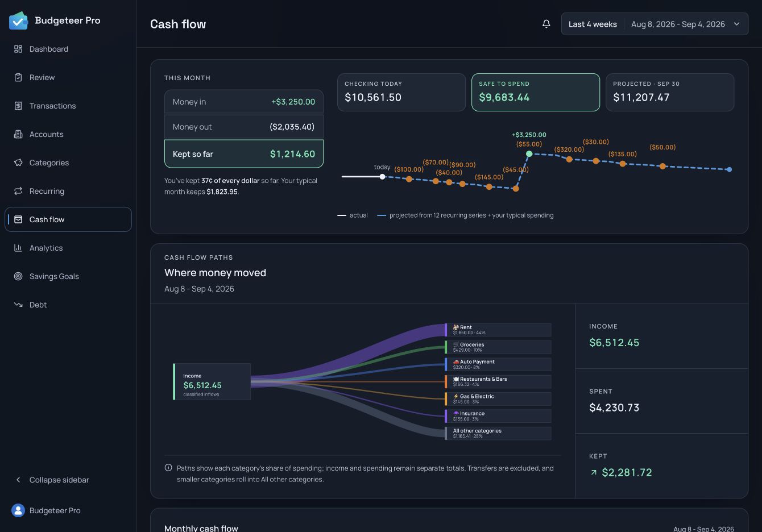
Task: Open the Budgeteer Pro account profile
Action: click(x=68, y=510)
